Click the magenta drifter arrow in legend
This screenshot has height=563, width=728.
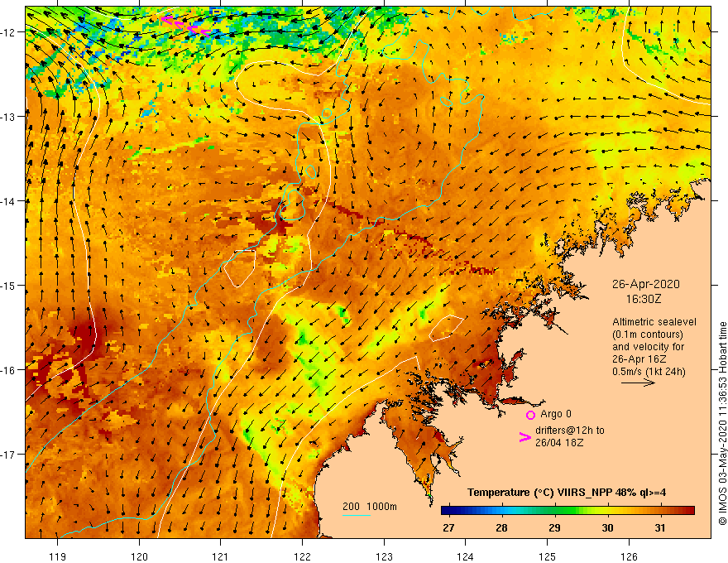coord(524,436)
